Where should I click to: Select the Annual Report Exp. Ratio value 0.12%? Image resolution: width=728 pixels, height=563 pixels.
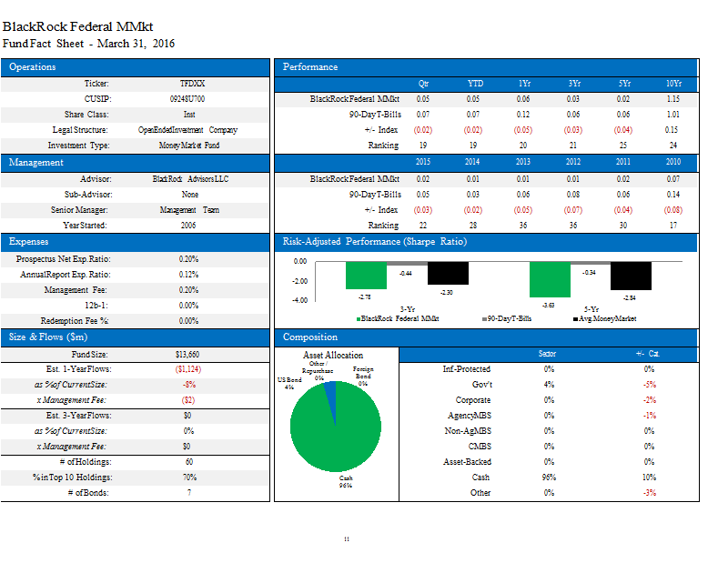(188, 275)
